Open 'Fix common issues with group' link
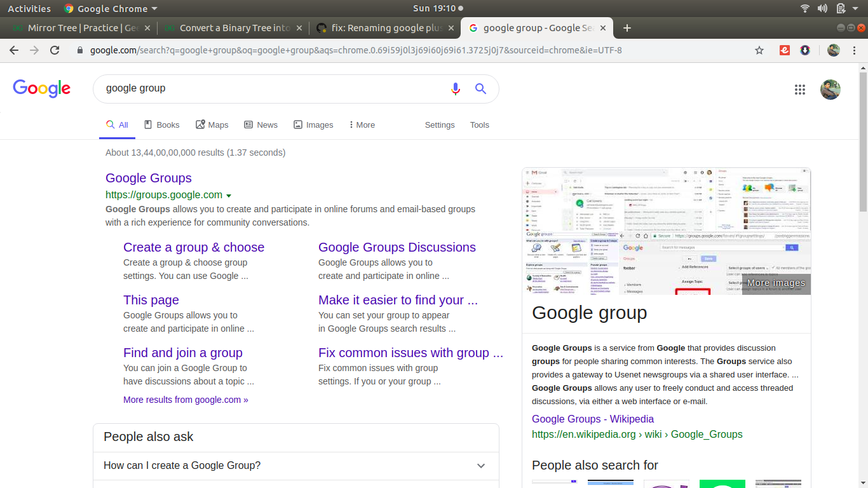Image resolution: width=868 pixels, height=488 pixels. click(x=410, y=353)
